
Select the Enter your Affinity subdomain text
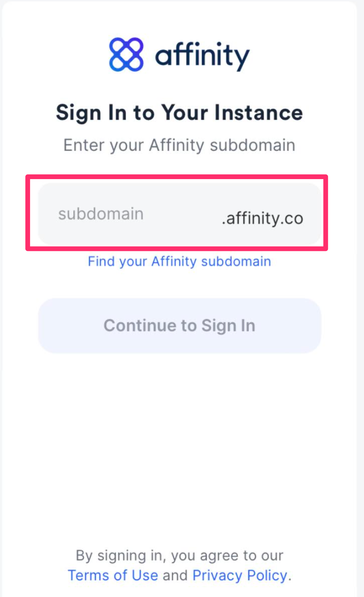(179, 145)
